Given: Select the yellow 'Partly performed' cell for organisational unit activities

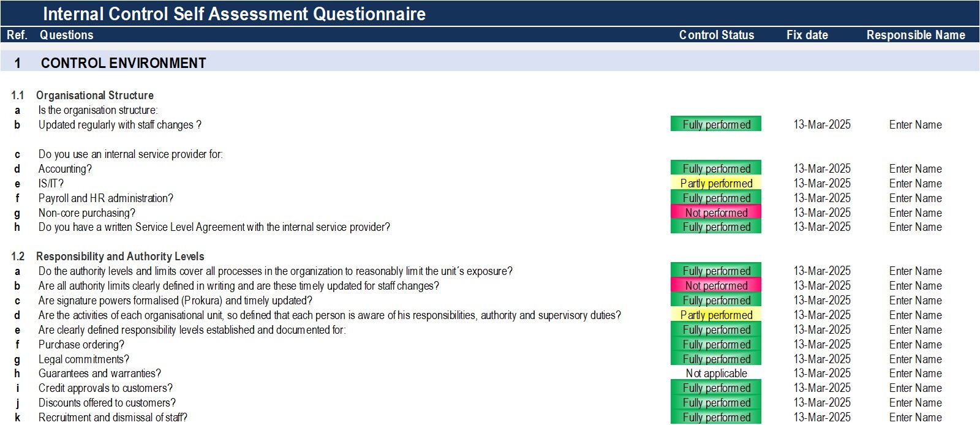Looking at the screenshot, I should coord(716,315).
